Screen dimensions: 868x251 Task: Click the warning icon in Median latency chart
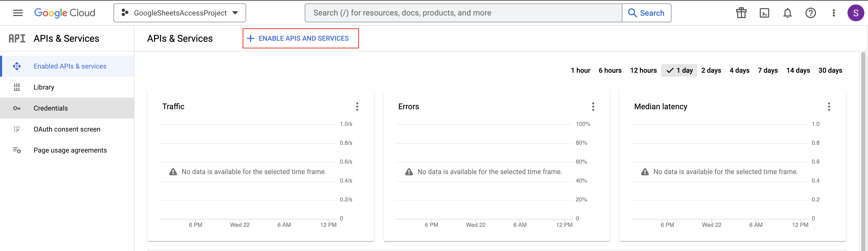point(645,172)
